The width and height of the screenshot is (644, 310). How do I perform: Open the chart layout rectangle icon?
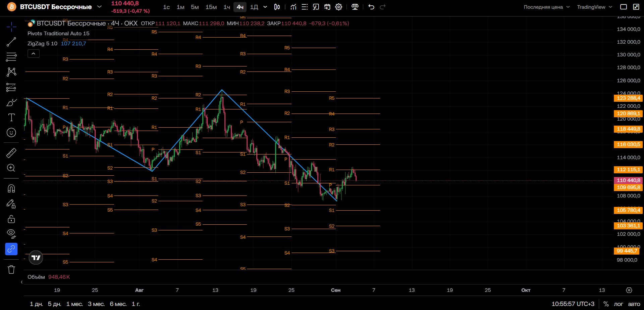[x=624, y=7]
